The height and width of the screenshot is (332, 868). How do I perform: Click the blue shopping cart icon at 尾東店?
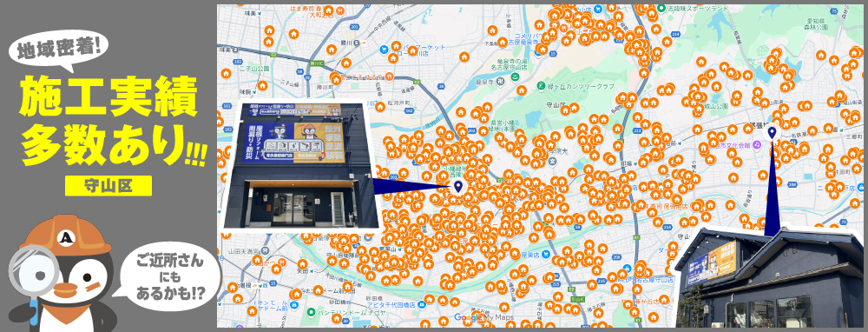[x=547, y=255]
